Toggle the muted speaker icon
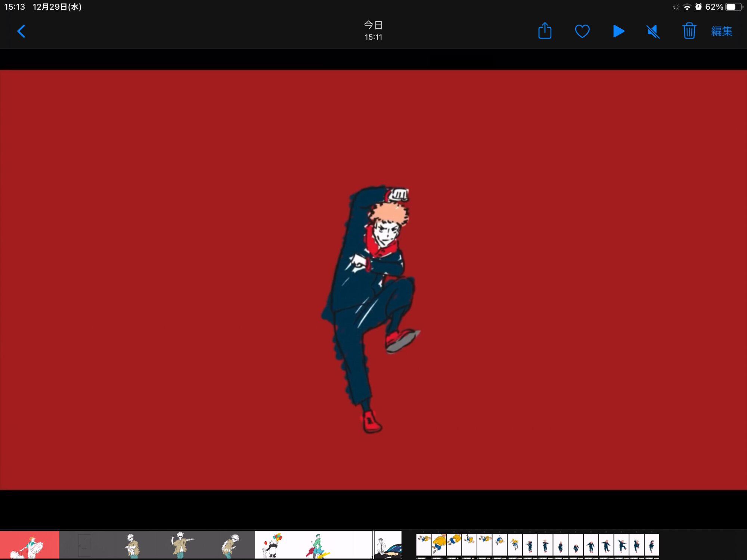747x560 pixels. pos(653,31)
